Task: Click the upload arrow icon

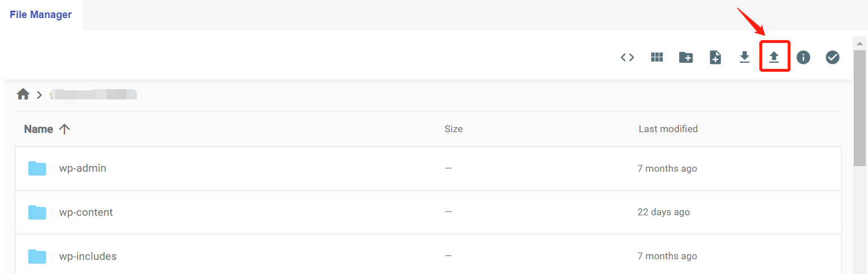Action: tap(774, 57)
